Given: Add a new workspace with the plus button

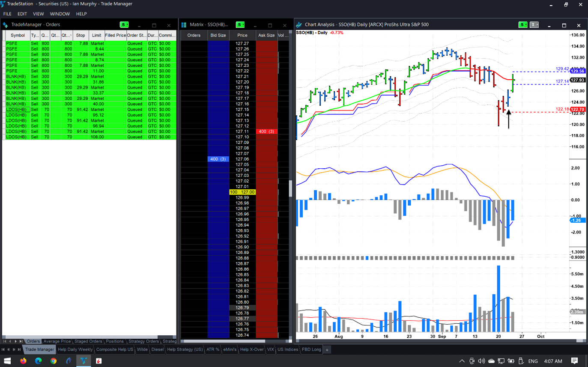Looking at the screenshot, I should point(327,350).
